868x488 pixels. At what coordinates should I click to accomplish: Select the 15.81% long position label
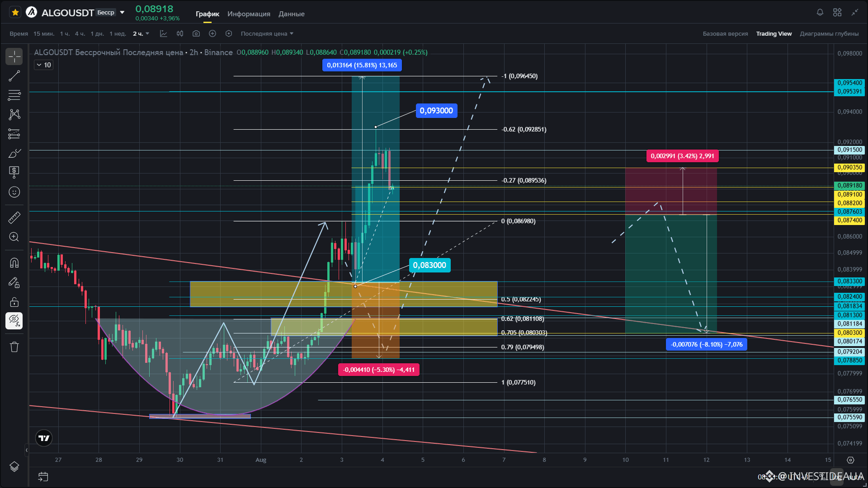[x=362, y=65]
